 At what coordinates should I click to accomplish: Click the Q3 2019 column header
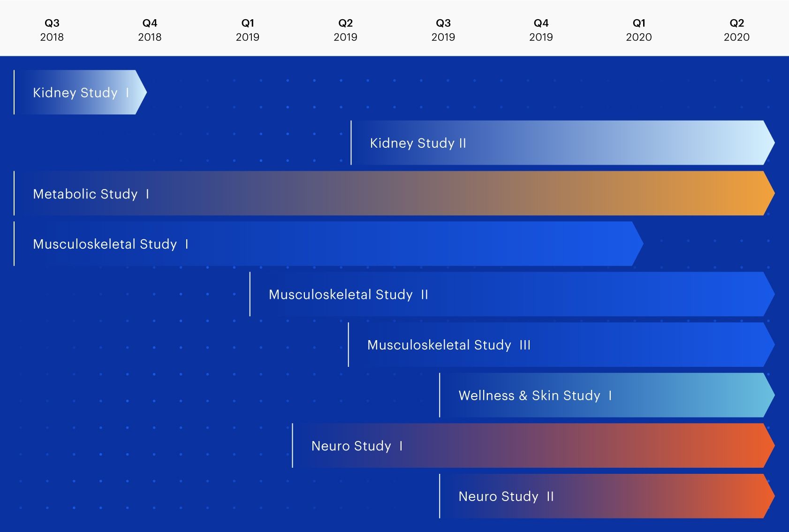(443, 30)
